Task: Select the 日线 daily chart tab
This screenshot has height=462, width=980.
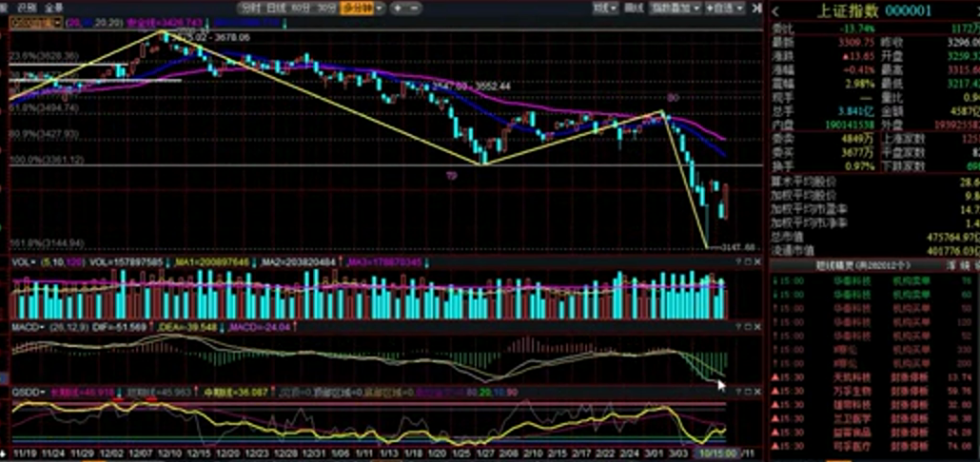Action: tap(276, 9)
